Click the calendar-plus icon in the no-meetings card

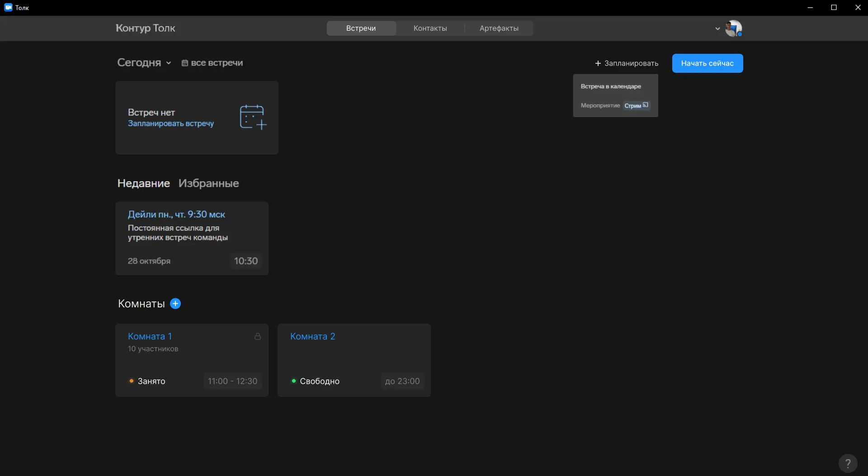(253, 117)
